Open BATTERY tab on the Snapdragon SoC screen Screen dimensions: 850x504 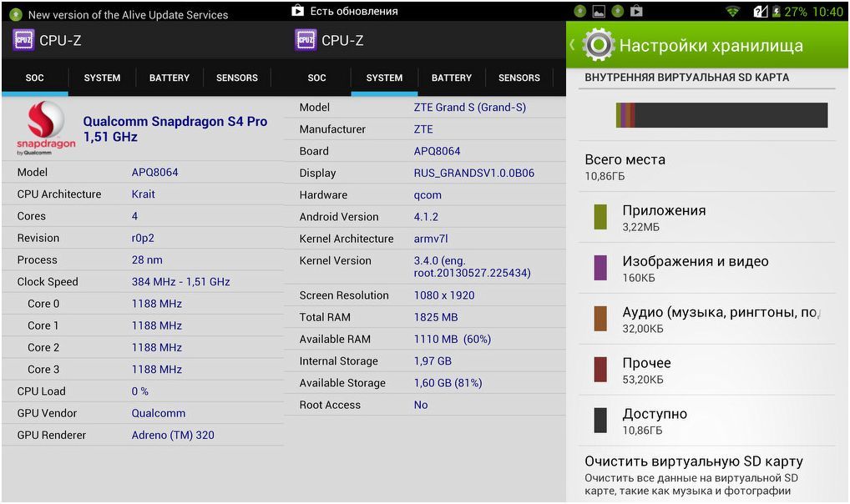pyautogui.click(x=169, y=78)
